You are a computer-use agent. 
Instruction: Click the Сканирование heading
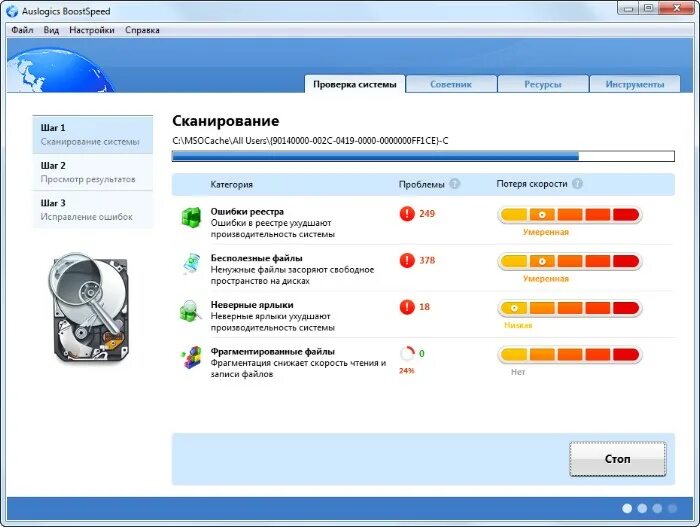[225, 121]
